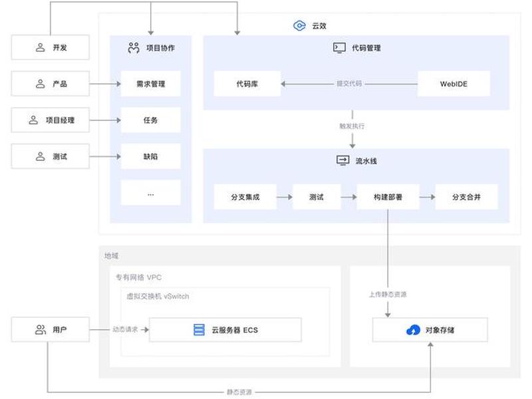Click the 上传静态资源 label
Viewport: 532px width, 399px height.
tap(388, 295)
